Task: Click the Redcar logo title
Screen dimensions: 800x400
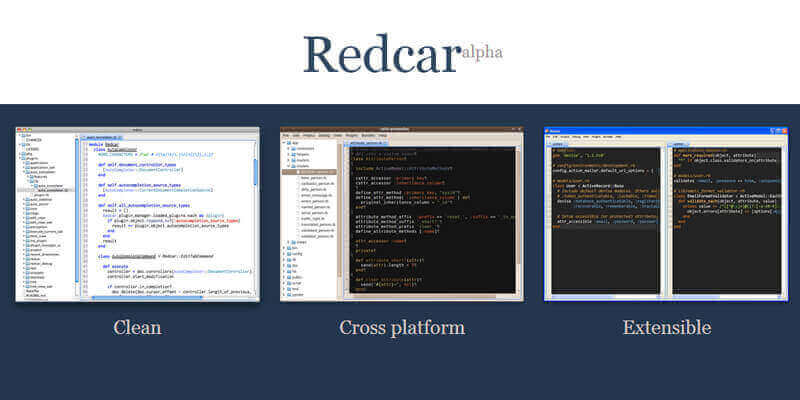Action: (381, 54)
